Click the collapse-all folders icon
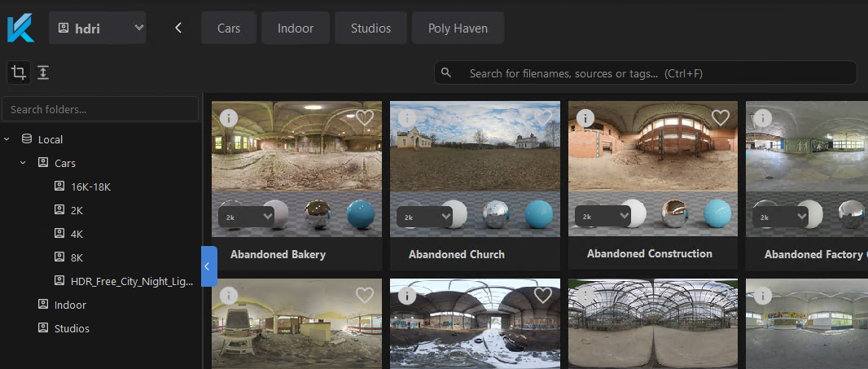 (43, 72)
